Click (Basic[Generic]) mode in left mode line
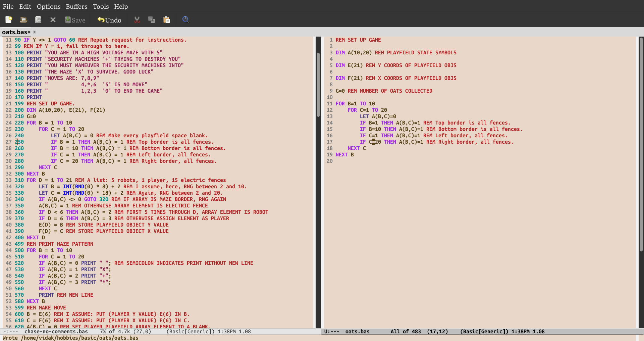This screenshot has width=644, height=341. pos(191,332)
